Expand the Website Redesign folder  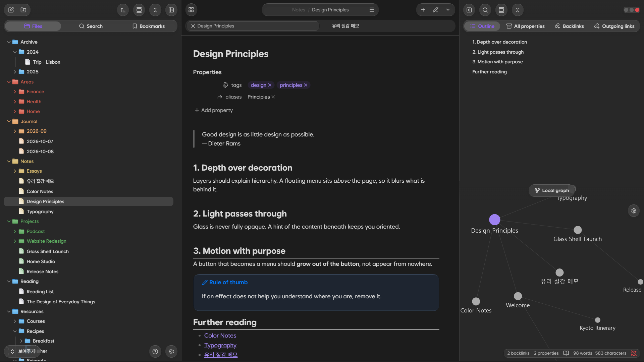[x=15, y=241]
